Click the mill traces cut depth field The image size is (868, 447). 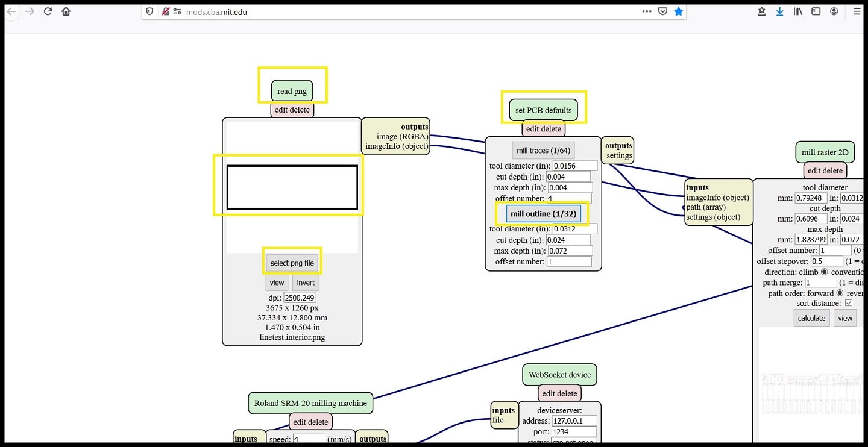click(x=568, y=177)
